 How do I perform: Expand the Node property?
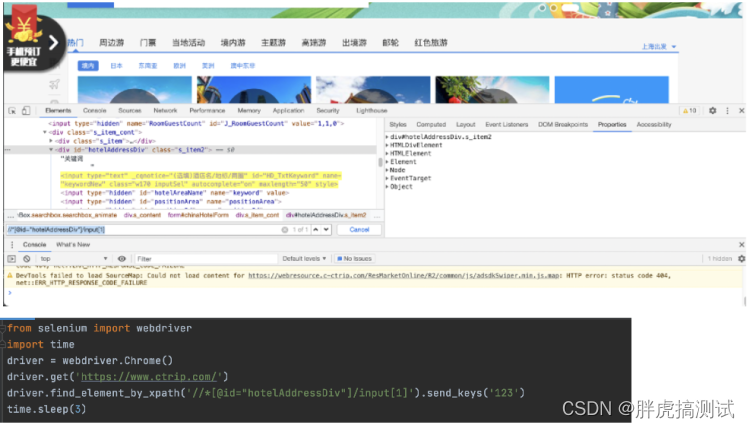pos(387,170)
